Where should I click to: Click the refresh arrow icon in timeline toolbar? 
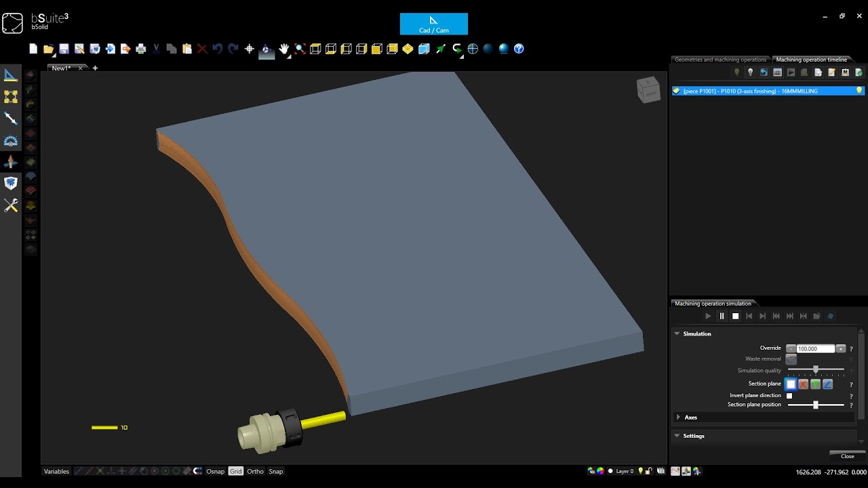pos(764,73)
